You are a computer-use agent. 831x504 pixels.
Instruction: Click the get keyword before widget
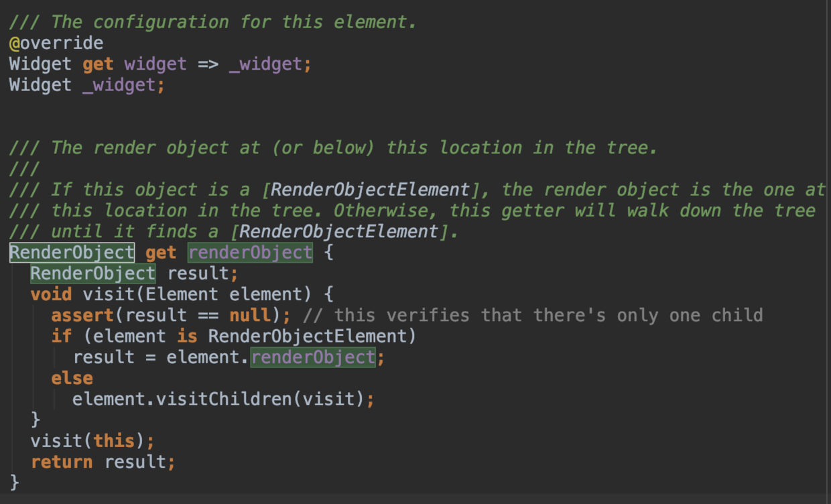point(98,64)
